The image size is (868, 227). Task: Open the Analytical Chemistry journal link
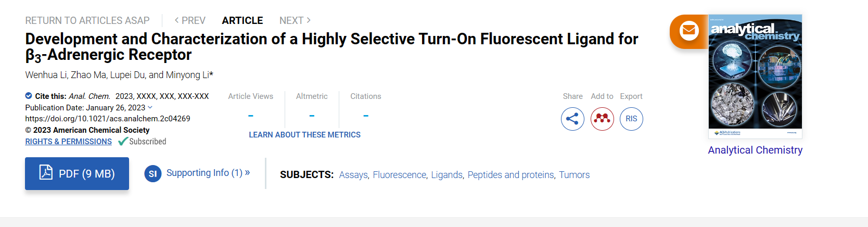click(x=755, y=150)
